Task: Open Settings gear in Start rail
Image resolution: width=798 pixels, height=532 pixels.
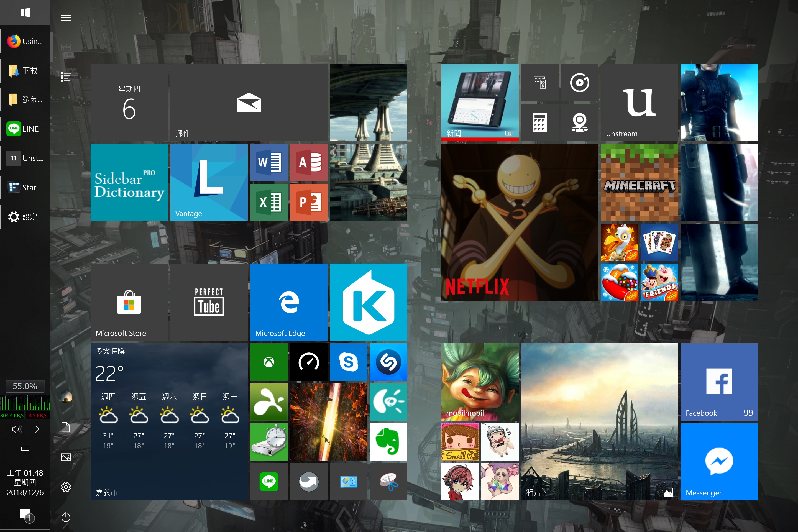Action: tap(66, 487)
